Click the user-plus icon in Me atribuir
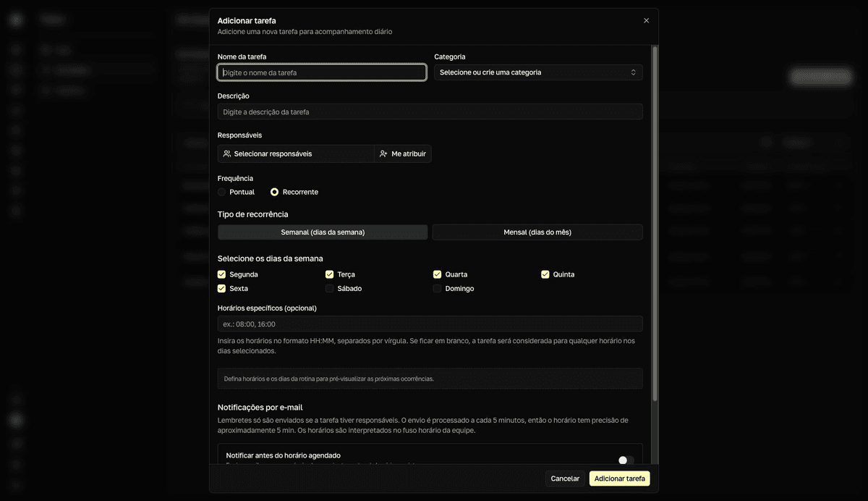This screenshot has width=868, height=501. point(383,153)
